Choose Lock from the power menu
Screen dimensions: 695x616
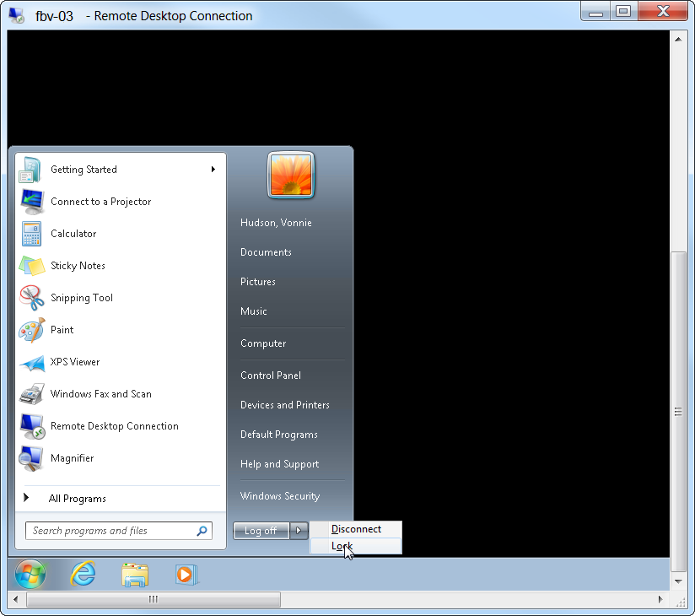356,546
